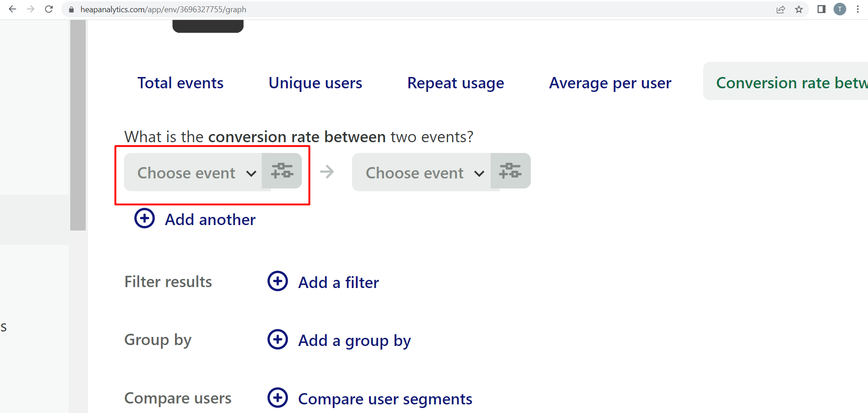Click the conversion rate question heading
This screenshot has width=868, height=413.
(x=299, y=136)
